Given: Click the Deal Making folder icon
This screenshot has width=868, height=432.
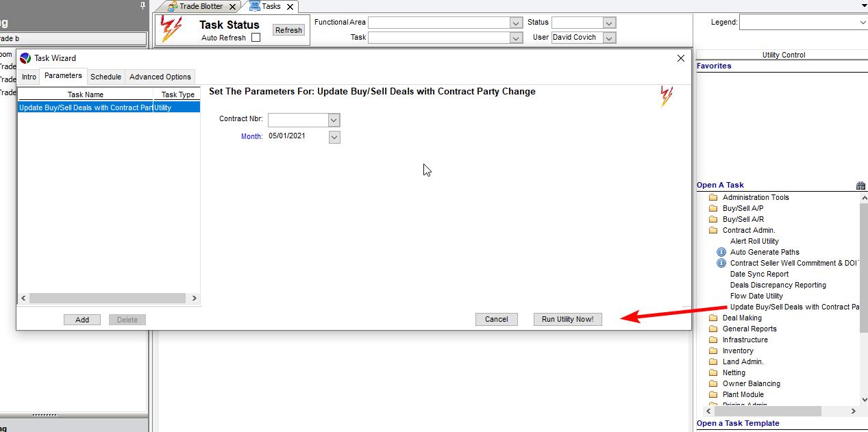Looking at the screenshot, I should (x=713, y=318).
